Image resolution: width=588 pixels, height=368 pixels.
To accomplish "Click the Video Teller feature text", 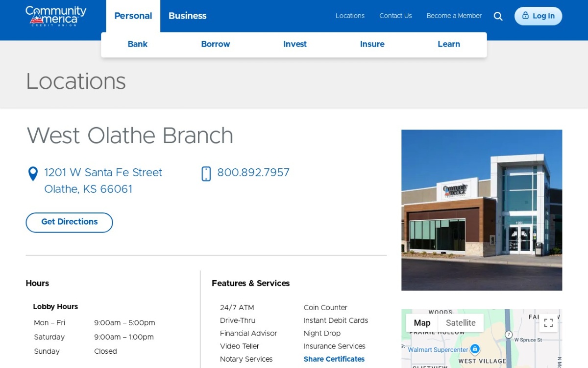I will pyautogui.click(x=240, y=346).
